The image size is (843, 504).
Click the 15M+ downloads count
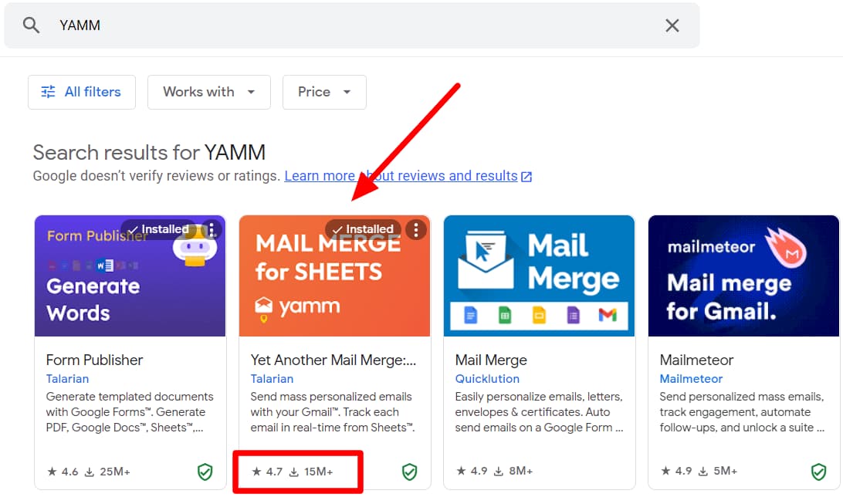[x=311, y=472]
